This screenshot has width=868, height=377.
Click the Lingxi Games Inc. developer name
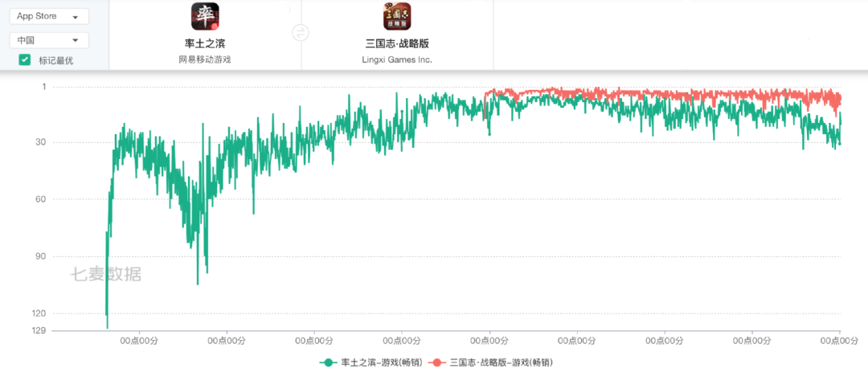(397, 59)
